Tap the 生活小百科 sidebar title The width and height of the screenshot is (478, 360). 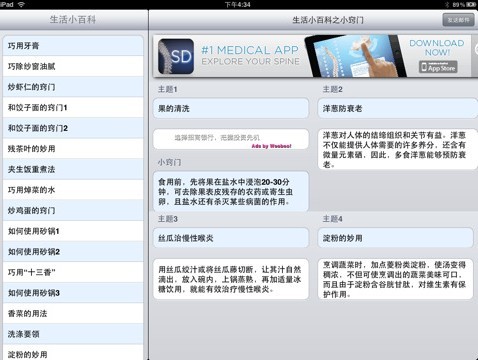point(73,20)
